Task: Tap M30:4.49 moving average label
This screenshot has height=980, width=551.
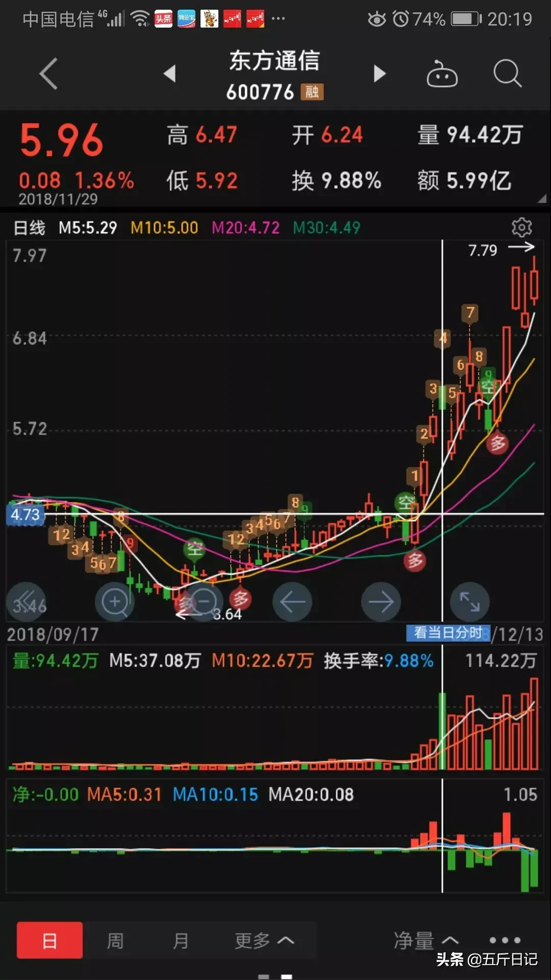Action: [x=327, y=228]
